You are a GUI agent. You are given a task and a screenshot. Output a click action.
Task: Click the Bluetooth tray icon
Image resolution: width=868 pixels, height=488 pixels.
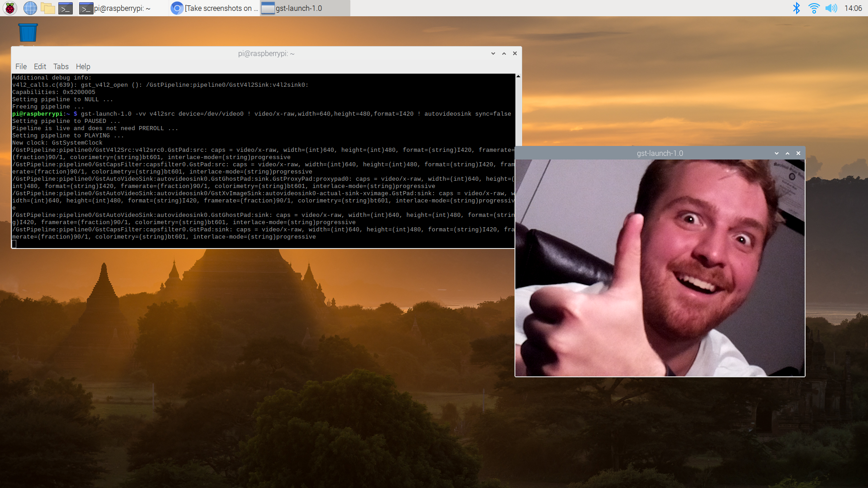click(797, 8)
